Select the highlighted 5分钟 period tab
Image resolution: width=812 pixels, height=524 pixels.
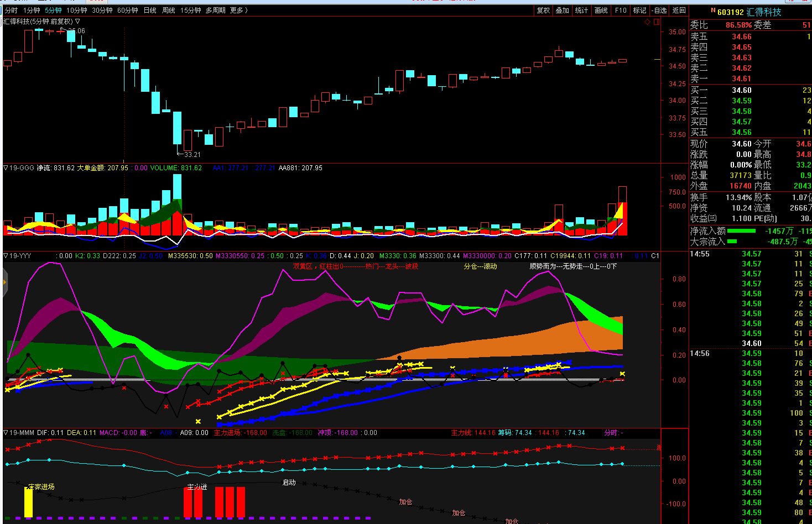tap(53, 11)
